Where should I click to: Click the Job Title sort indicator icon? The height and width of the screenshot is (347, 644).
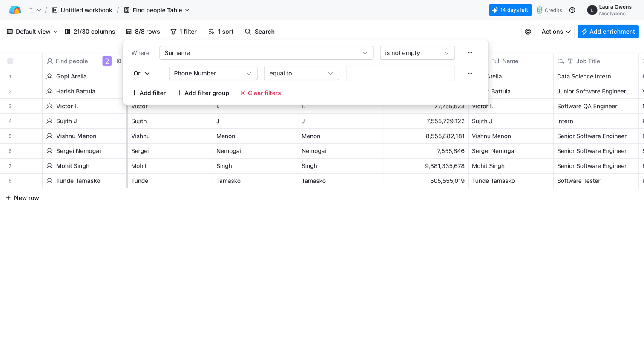pos(561,61)
